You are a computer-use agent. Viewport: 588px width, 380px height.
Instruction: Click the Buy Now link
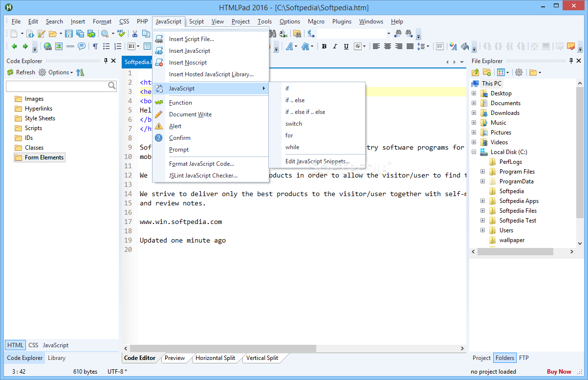(559, 372)
